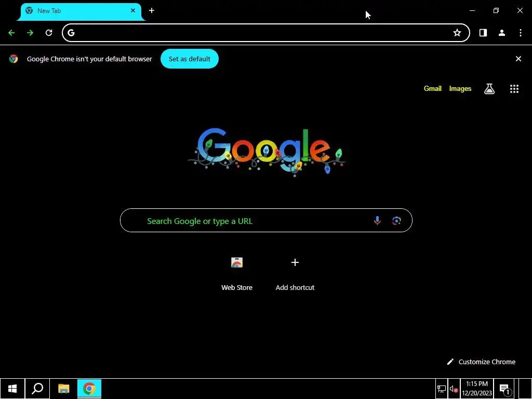Open Google Images link
This screenshot has height=399, width=532.
(x=460, y=88)
